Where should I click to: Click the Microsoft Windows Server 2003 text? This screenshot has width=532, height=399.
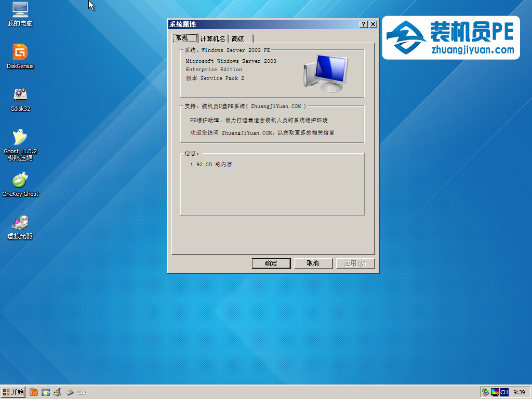231,61
